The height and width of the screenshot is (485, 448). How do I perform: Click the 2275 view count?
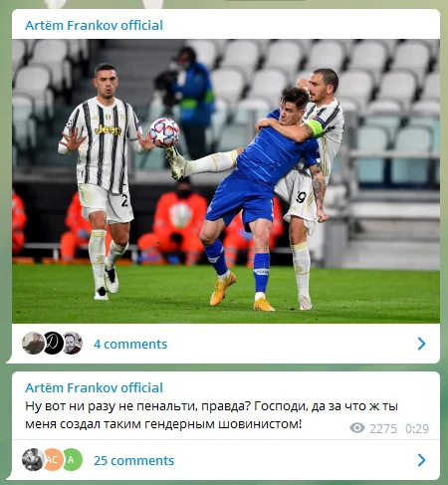coord(383,428)
